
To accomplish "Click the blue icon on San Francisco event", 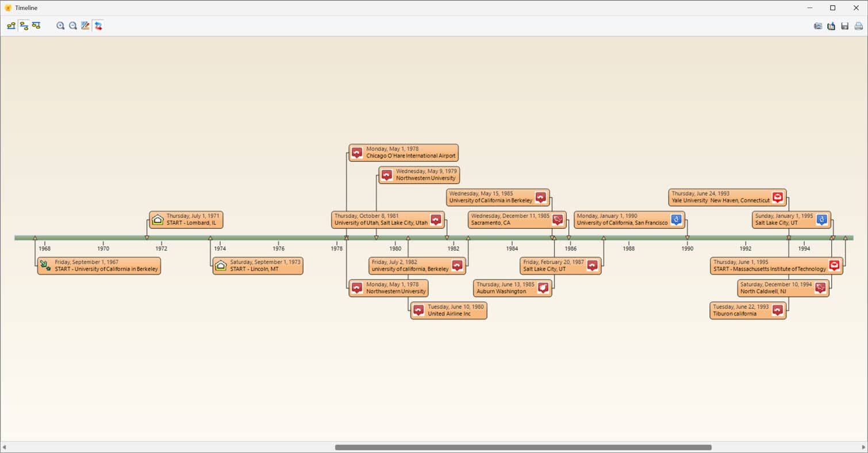I will [x=677, y=220].
